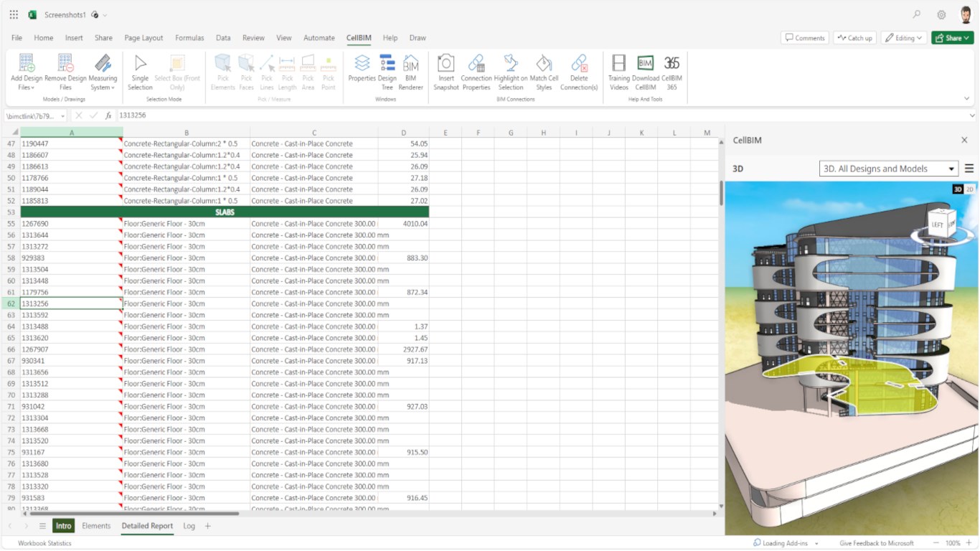Open Workbook Statistics
The width and height of the screenshot is (980, 551).
click(44, 543)
